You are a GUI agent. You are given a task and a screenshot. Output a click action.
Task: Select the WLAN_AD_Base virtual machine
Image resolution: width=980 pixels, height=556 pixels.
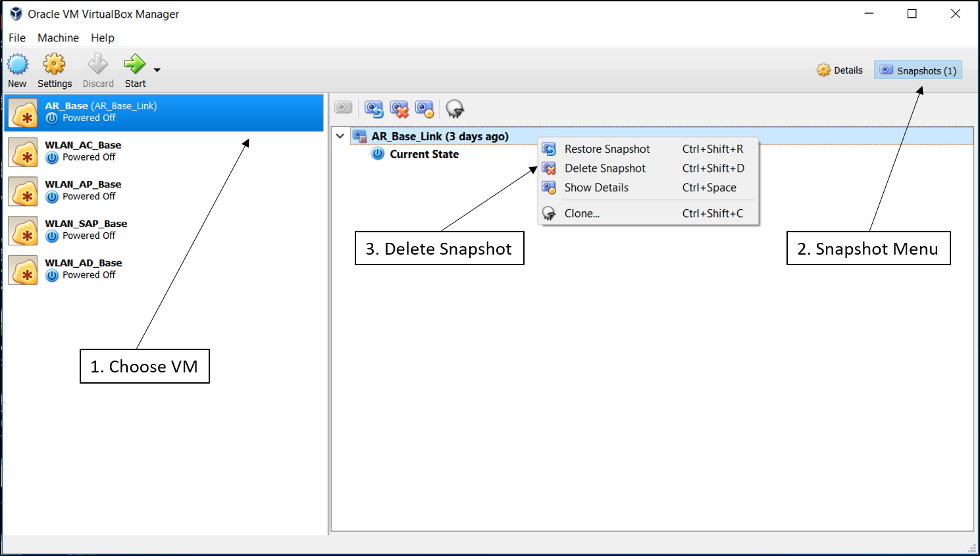165,269
